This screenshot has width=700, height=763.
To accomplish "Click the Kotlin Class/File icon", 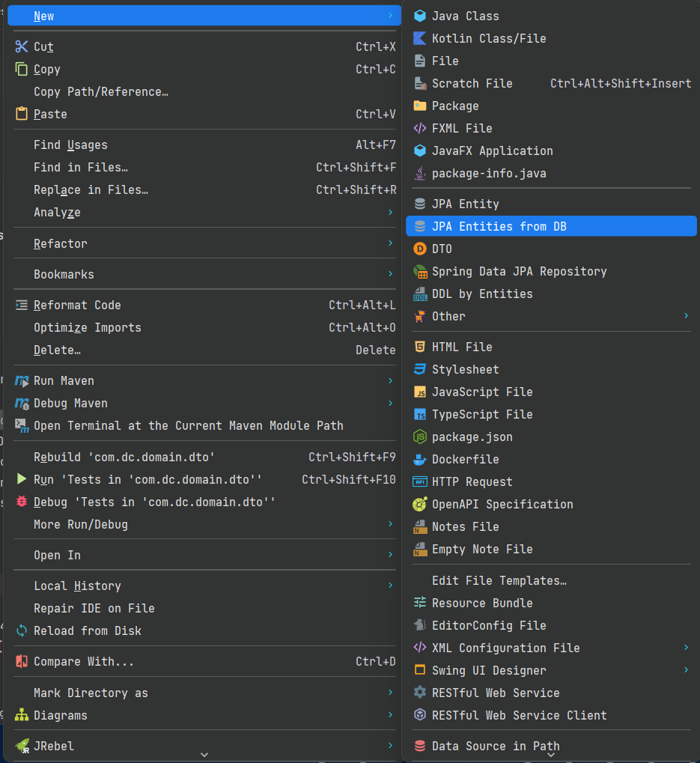I will 420,38.
